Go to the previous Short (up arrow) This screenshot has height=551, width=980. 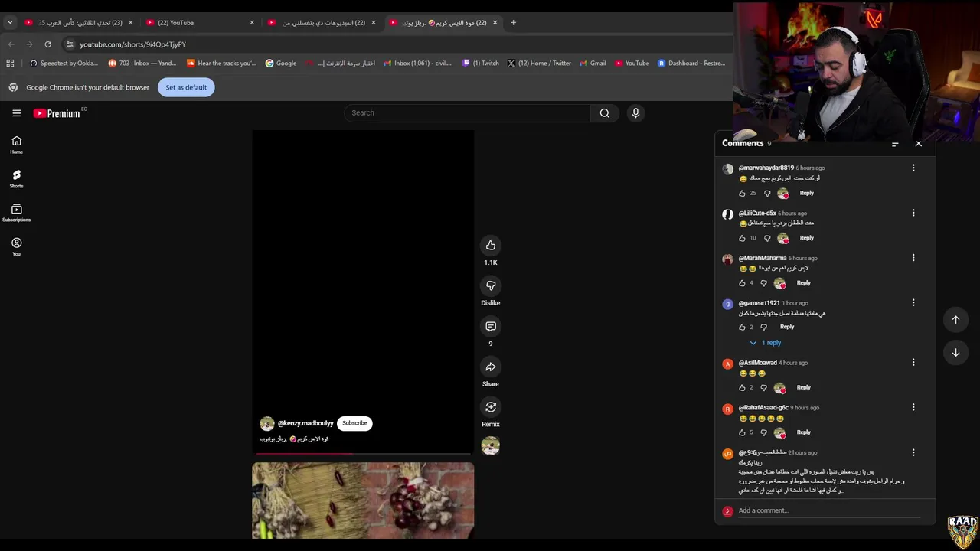click(x=955, y=320)
